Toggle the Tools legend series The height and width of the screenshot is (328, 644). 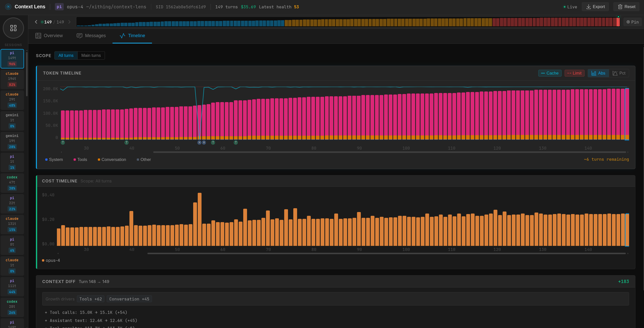click(80, 159)
